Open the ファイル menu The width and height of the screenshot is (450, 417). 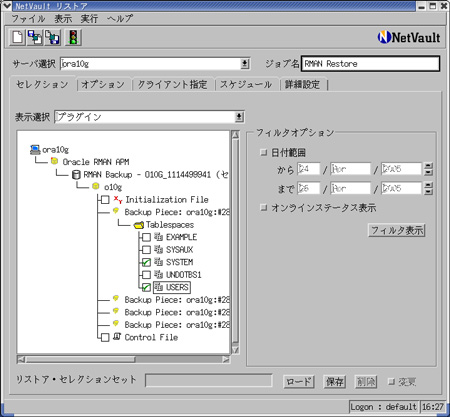(x=28, y=19)
